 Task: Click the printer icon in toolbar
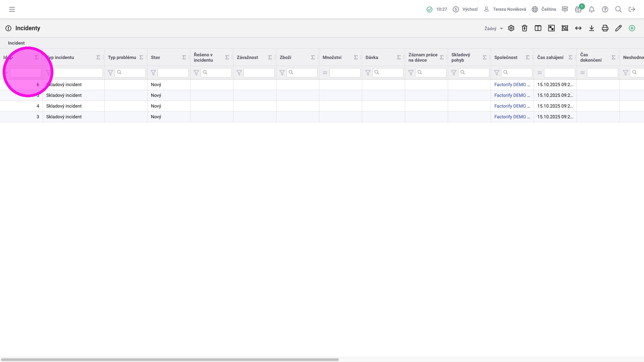(605, 28)
